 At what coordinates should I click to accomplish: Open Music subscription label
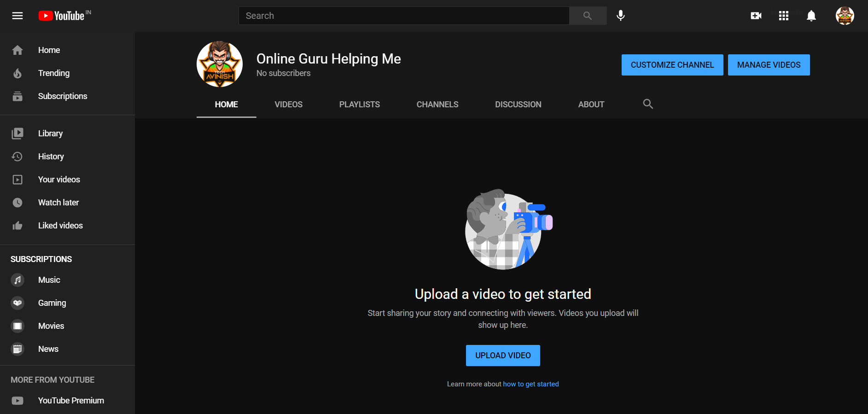[x=49, y=280]
